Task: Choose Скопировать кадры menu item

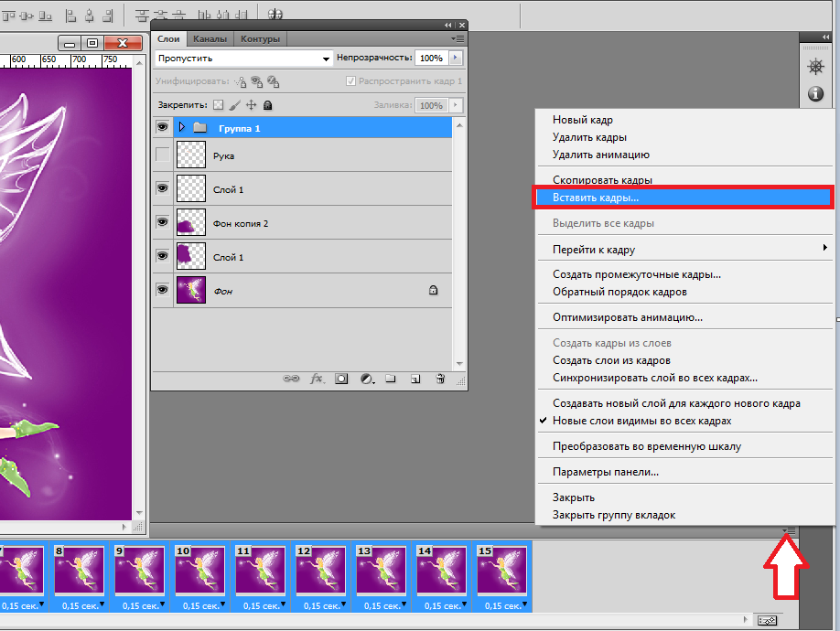Action: tap(685, 179)
